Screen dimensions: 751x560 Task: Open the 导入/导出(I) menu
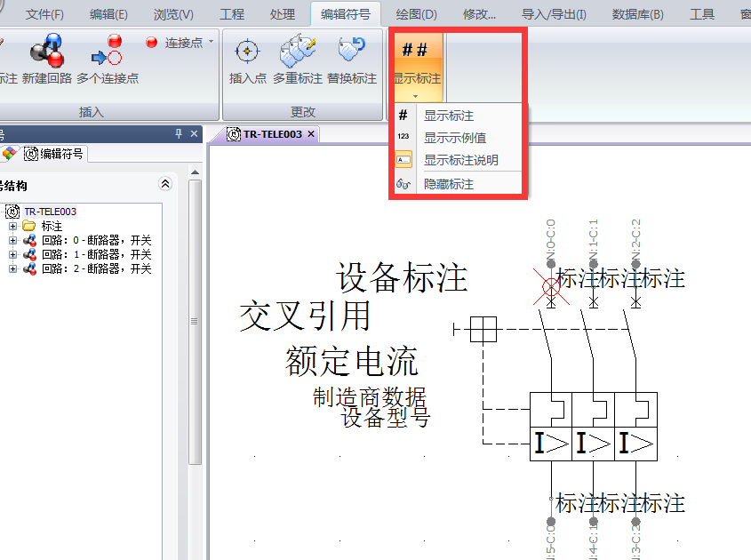[554, 14]
